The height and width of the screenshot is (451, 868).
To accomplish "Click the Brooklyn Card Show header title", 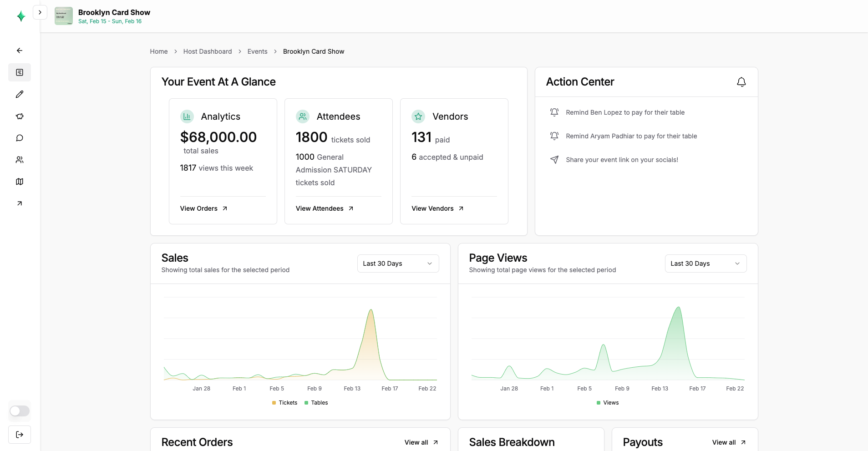I will (114, 12).
